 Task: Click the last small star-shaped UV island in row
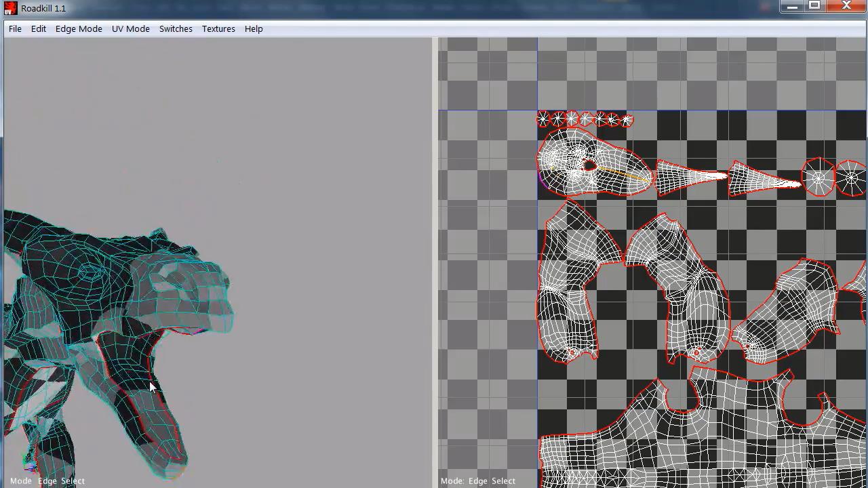627,121
